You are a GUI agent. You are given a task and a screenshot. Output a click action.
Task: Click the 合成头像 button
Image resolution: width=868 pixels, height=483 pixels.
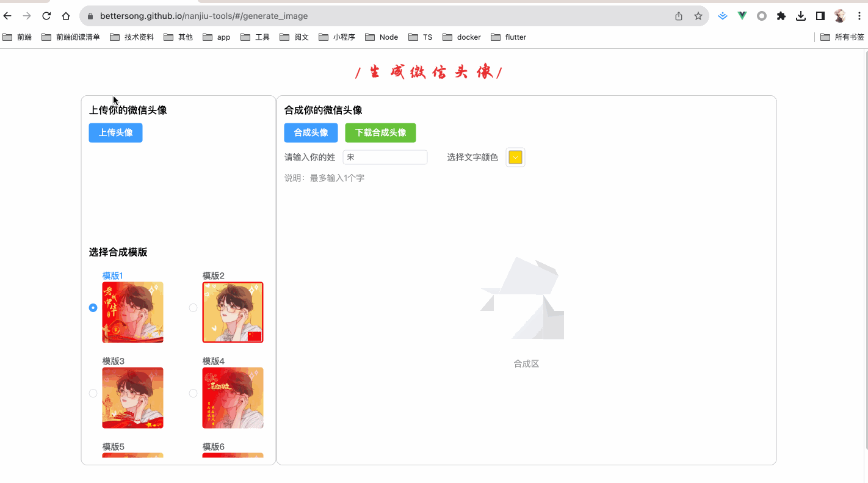pyautogui.click(x=311, y=133)
